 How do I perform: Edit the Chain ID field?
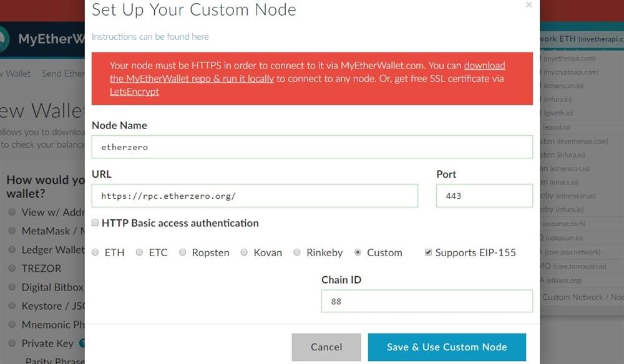[x=427, y=301]
